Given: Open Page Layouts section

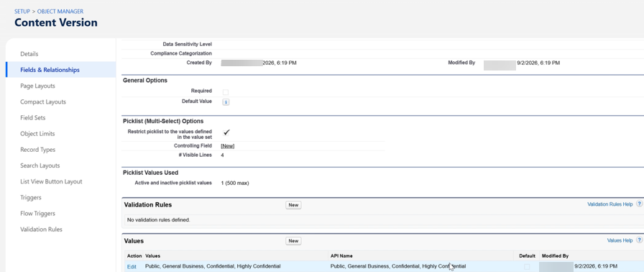Looking at the screenshot, I should coord(37,86).
